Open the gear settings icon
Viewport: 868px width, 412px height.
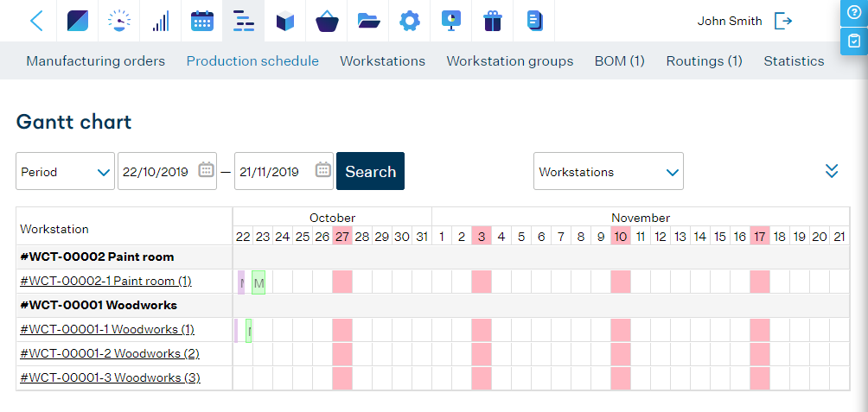410,21
